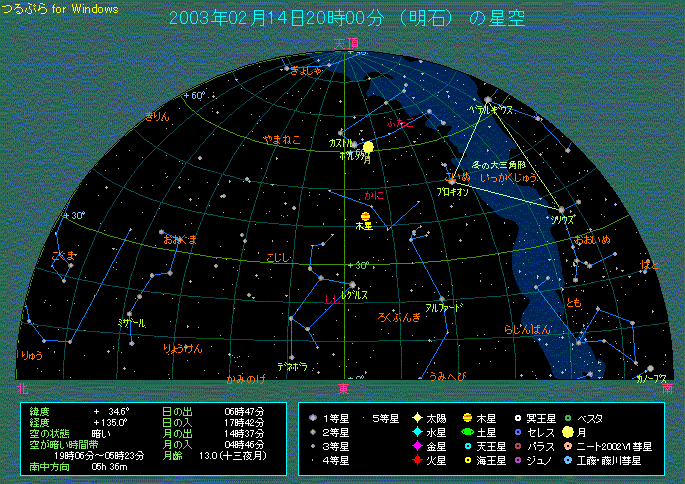This screenshot has height=484, width=685.
Task: Select the Mercury (水星) icon in the legend
Action: pyautogui.click(x=416, y=432)
